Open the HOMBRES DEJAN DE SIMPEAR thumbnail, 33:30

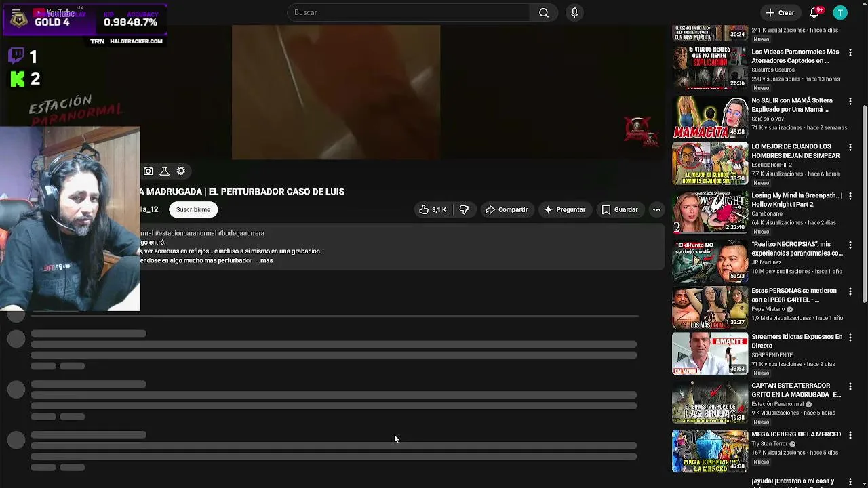[710, 163]
